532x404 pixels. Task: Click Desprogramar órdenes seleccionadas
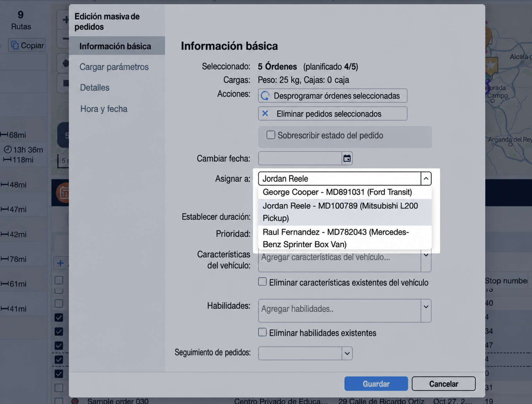point(332,96)
